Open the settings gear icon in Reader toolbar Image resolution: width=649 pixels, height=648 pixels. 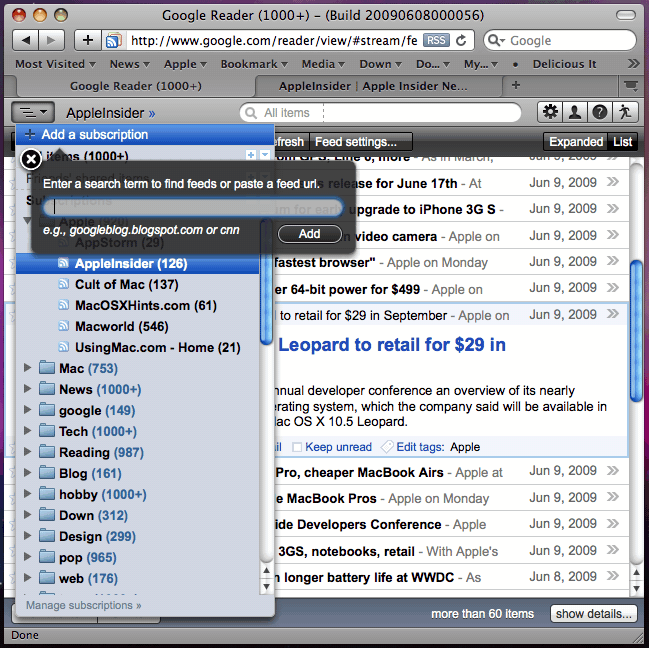pyautogui.click(x=550, y=112)
